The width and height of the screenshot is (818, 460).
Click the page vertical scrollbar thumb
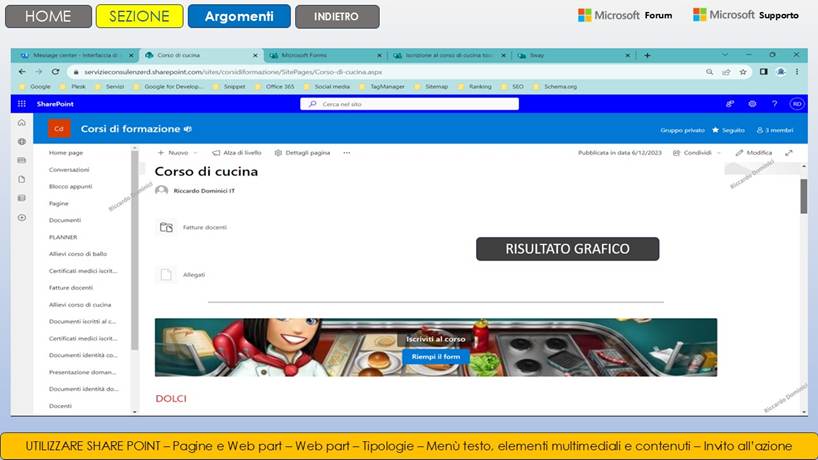(802, 196)
